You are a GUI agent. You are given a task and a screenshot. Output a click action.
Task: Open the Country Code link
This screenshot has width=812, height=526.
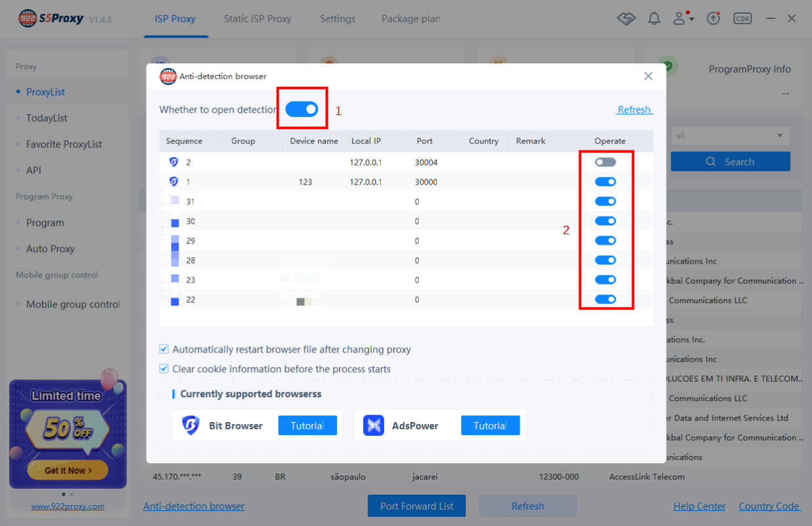click(x=769, y=506)
